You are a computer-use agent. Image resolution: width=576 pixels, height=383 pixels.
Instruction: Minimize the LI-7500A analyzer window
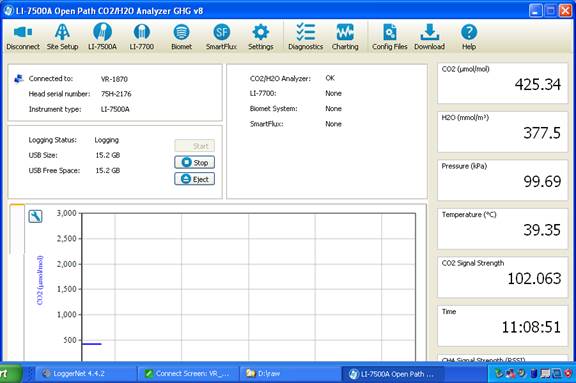[x=536, y=10]
